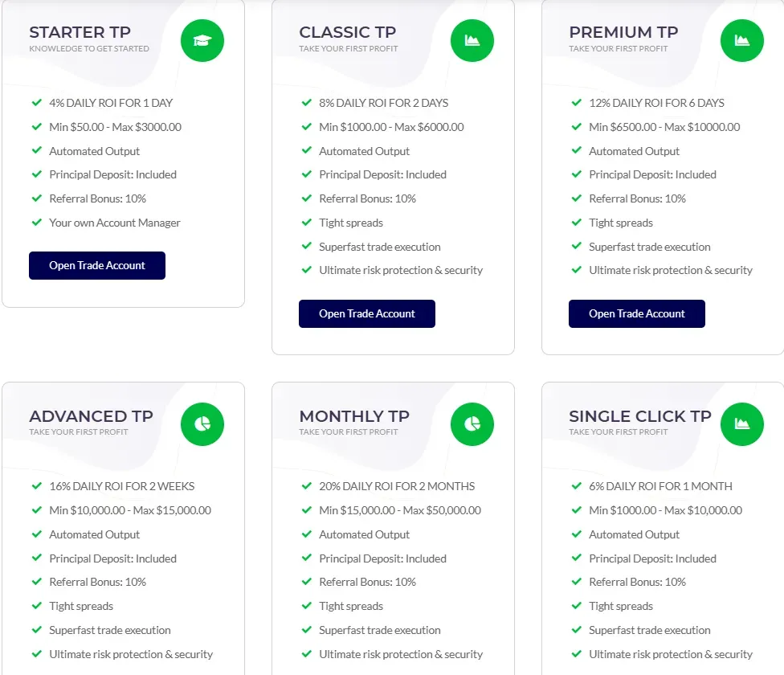Click the Classic TP chart icon
This screenshot has height=675, width=784.
click(x=472, y=40)
